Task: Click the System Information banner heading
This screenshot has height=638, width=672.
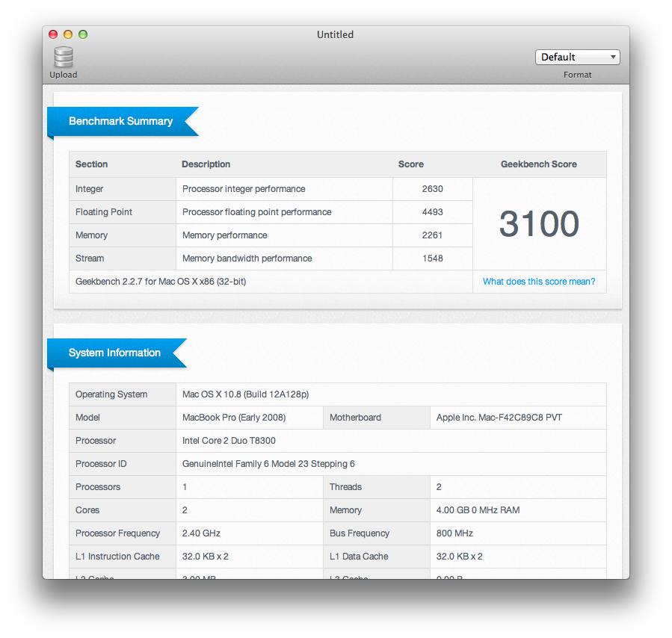Action: [x=114, y=353]
